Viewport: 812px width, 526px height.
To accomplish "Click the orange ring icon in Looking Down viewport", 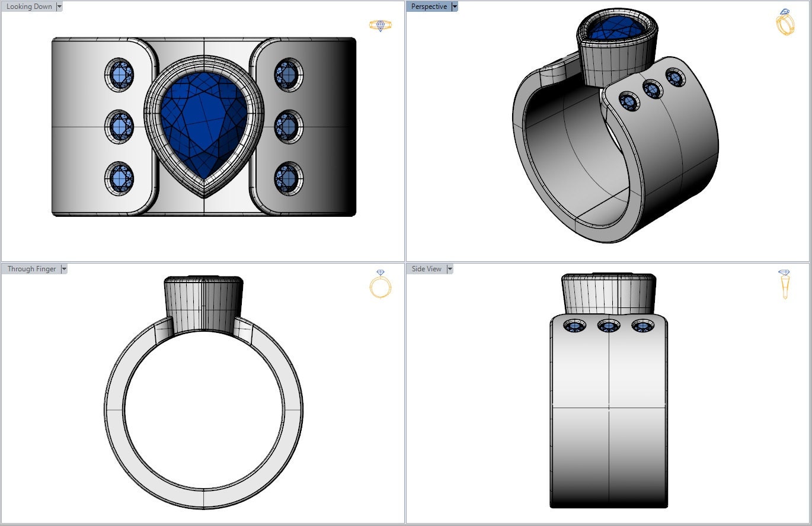I will (x=380, y=25).
